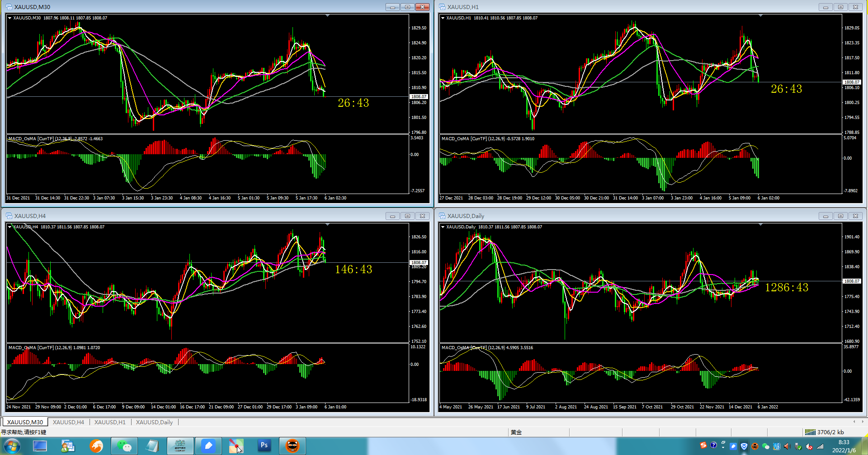Open the XAUUSD,M30 window chart icon menu

tap(9, 7)
